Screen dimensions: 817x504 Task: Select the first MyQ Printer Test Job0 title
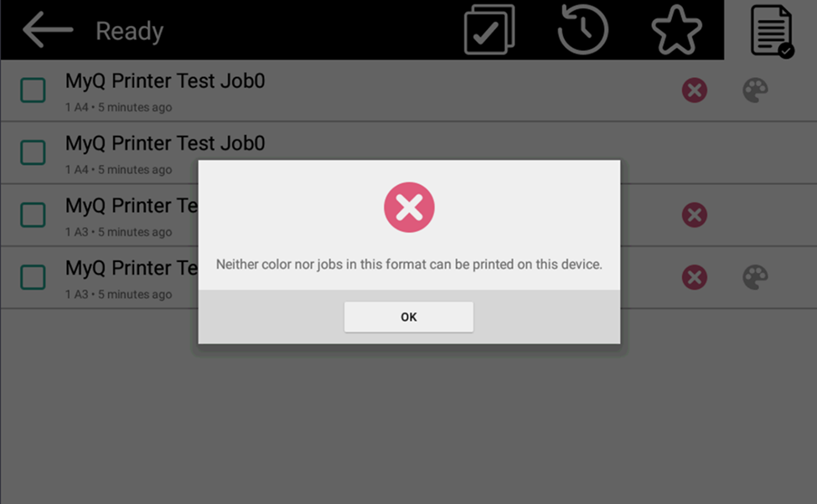(164, 81)
